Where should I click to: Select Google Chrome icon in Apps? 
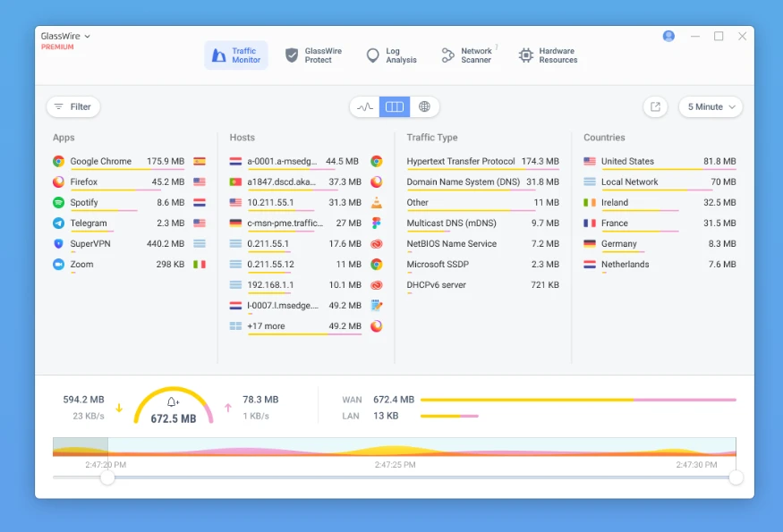coord(58,161)
